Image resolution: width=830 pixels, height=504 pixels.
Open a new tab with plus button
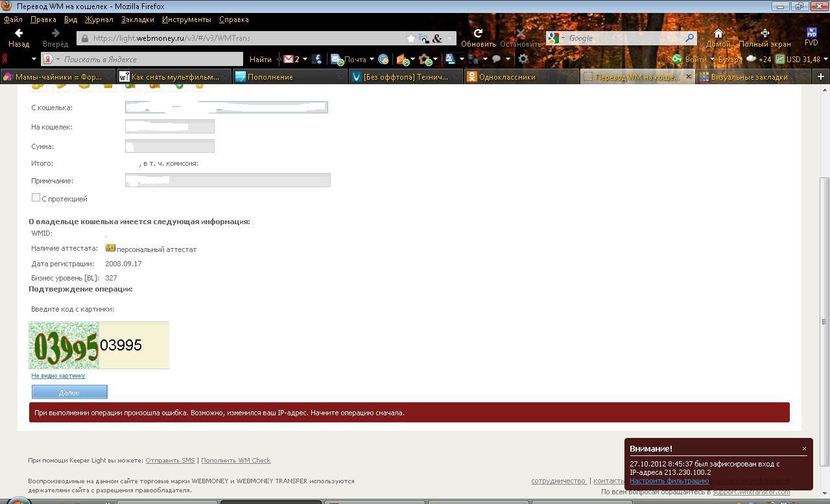[x=821, y=76]
